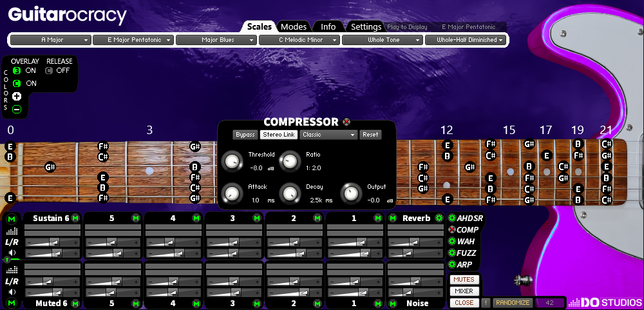The height and width of the screenshot is (310, 644).
Task: Click the master M icon above Sustain row
Action: click(x=12, y=218)
